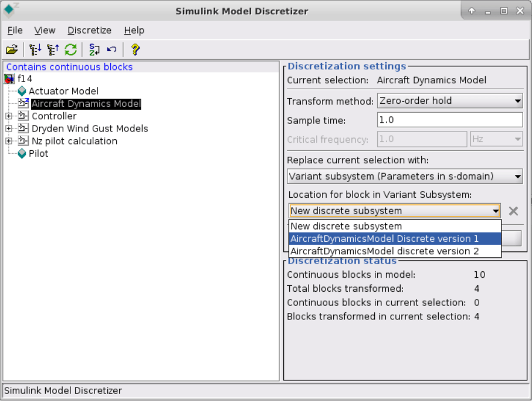Click the Nz pilot calculation subsystem icon
This screenshot has width=532, height=401.
pos(23,140)
